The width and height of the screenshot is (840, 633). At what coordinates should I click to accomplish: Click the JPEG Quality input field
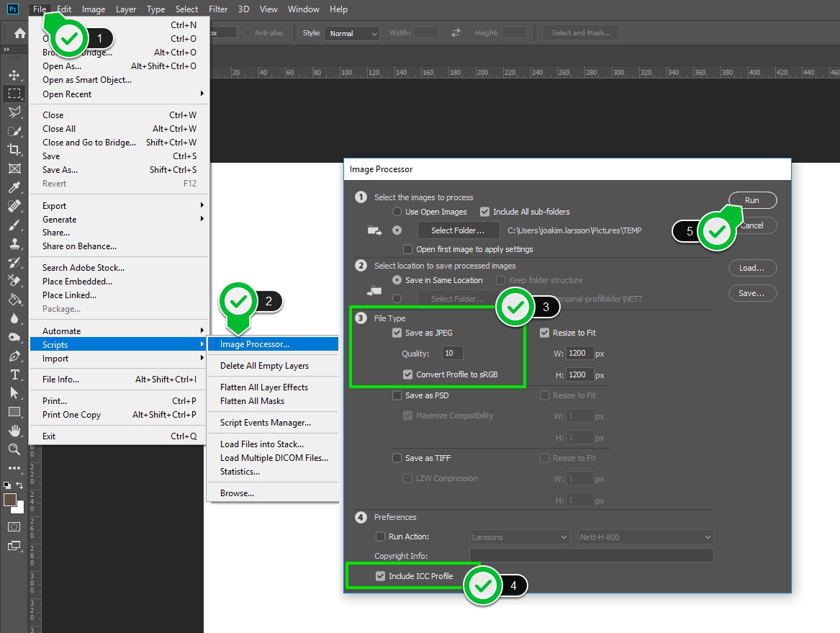[452, 353]
